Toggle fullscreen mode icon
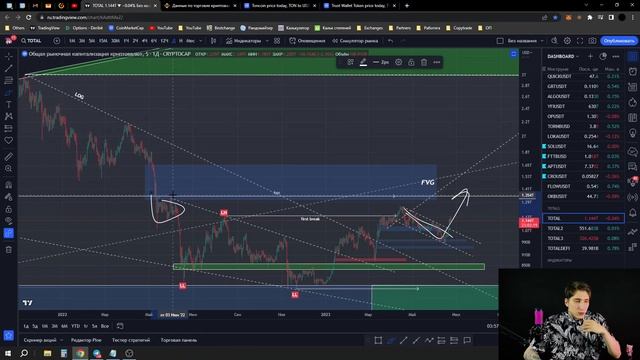The image size is (640, 360). pos(580,41)
